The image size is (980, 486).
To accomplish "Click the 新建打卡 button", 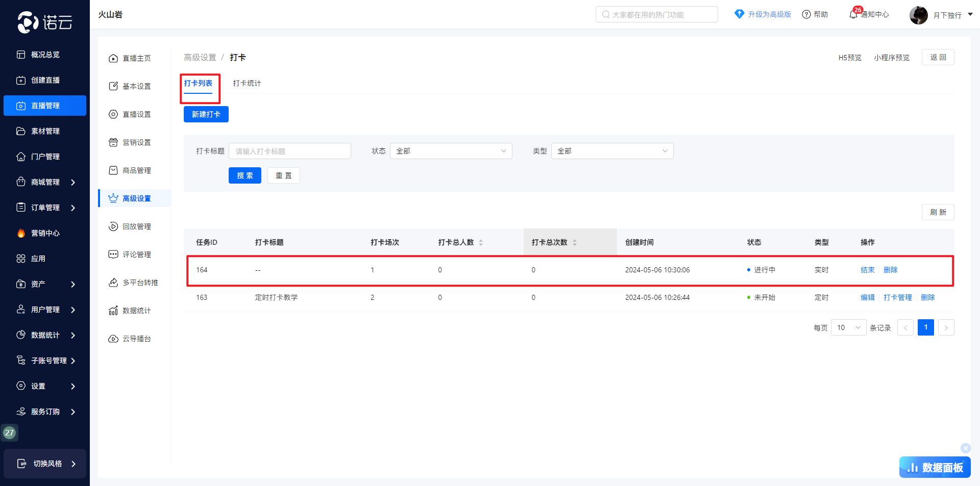I will click(206, 114).
